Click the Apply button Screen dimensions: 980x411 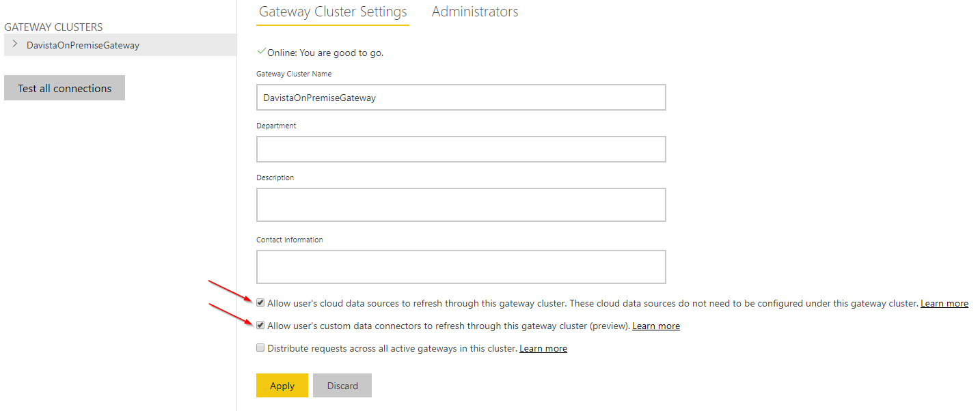282,386
